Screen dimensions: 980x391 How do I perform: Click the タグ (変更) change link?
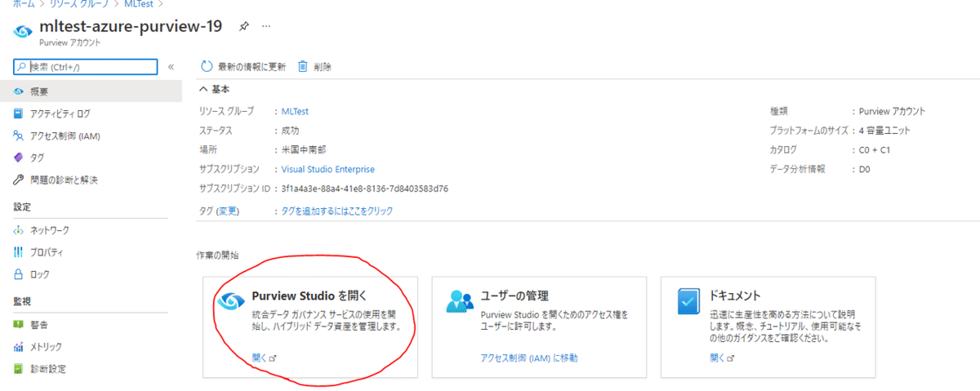tap(227, 211)
